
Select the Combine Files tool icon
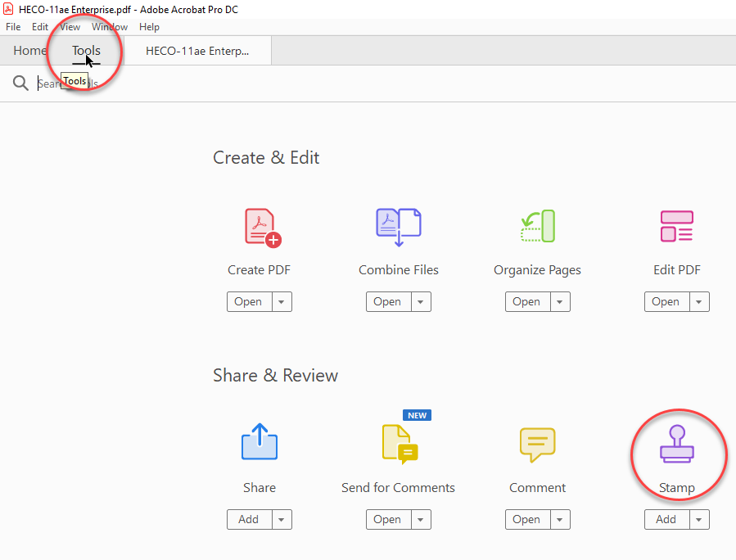point(399,227)
